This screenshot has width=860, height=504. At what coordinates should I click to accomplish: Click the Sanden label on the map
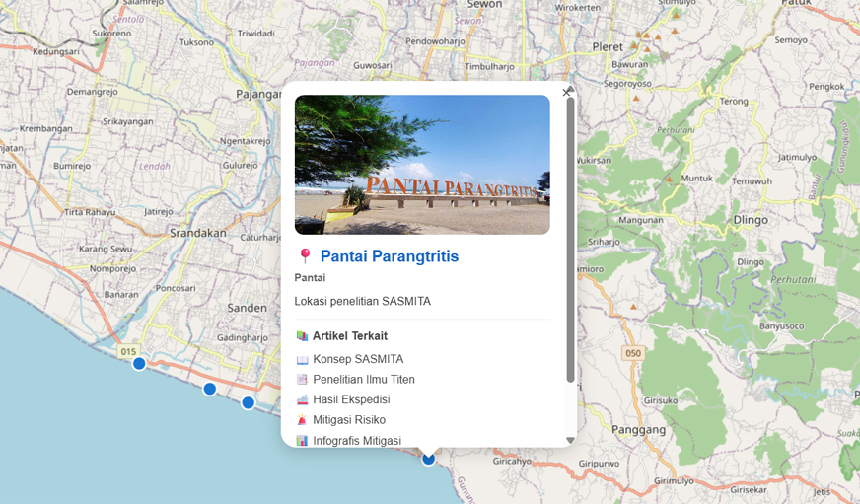pyautogui.click(x=248, y=308)
